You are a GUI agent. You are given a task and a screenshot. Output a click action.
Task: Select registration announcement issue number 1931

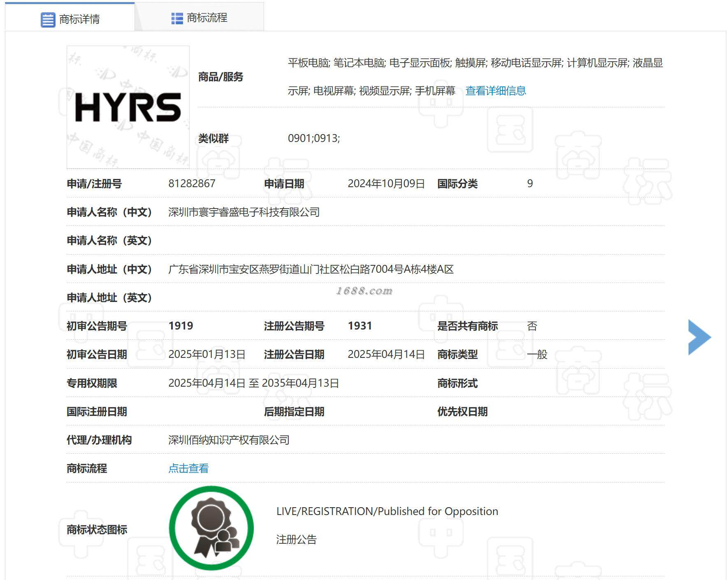[360, 326]
